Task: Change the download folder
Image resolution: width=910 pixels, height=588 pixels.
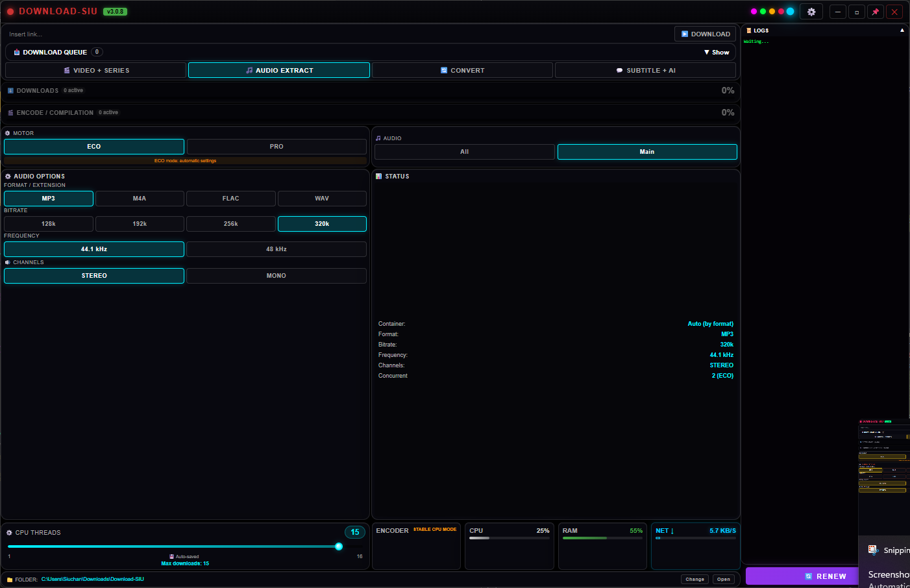Action: click(x=695, y=580)
